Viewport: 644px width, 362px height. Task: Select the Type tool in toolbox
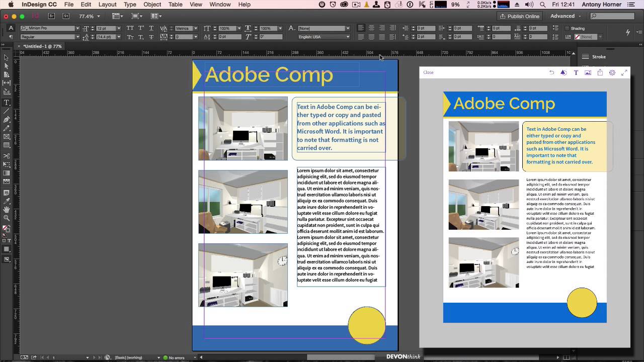click(7, 102)
